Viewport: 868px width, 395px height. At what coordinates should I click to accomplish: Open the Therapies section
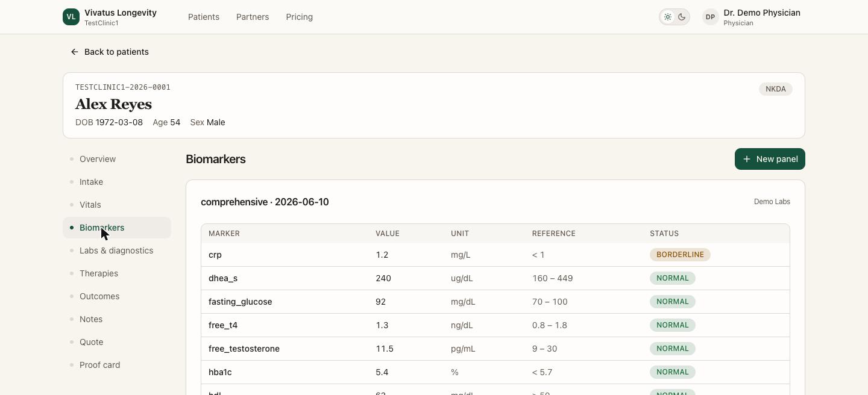pos(117,273)
